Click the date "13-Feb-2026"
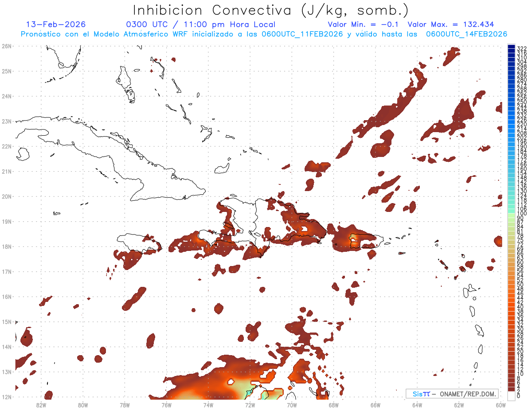The height and width of the screenshot is (411, 532). pos(56,24)
